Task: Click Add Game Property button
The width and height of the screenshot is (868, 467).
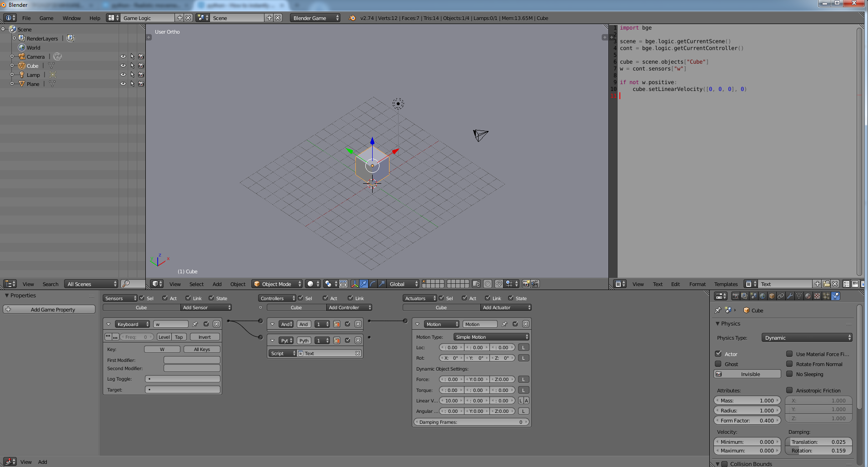Action: 49,309
